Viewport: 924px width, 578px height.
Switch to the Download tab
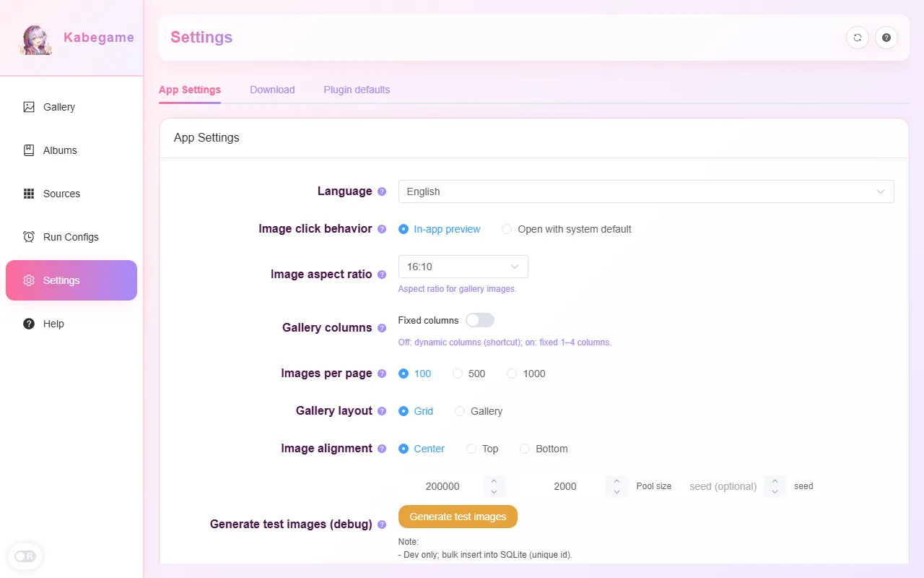[272, 90]
